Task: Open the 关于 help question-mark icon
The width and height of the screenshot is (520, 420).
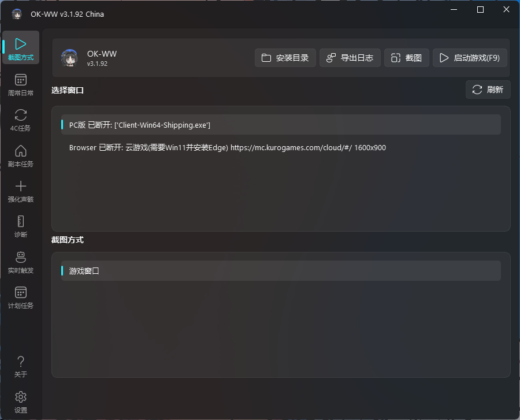Action: [21, 363]
